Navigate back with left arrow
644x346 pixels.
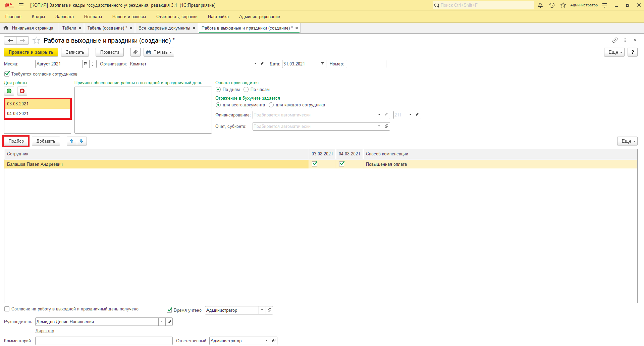pos(10,41)
